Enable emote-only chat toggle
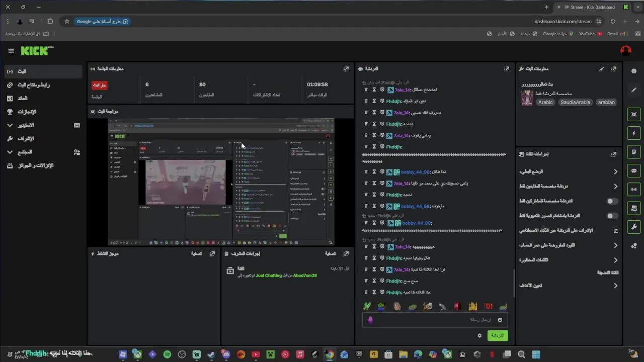This screenshot has width=644, height=362. 612,216
